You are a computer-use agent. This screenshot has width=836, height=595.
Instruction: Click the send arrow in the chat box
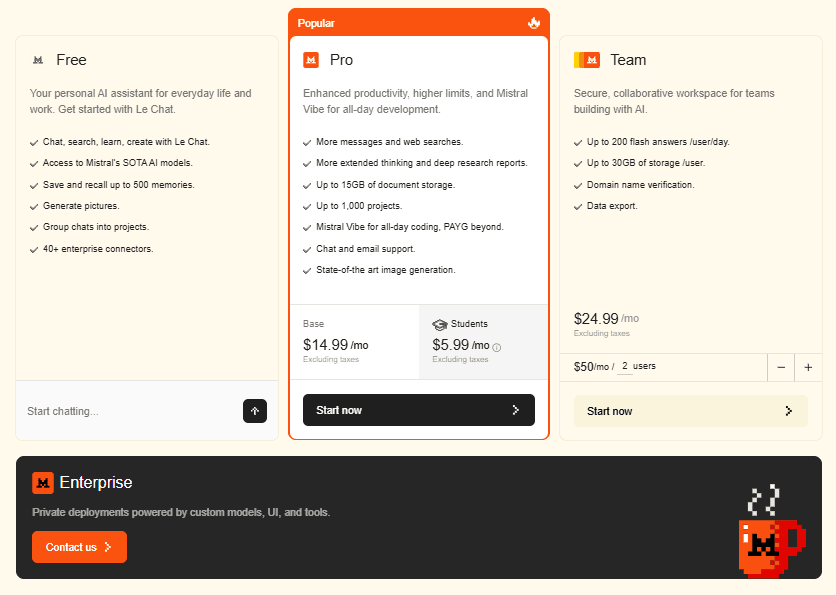[x=255, y=410]
